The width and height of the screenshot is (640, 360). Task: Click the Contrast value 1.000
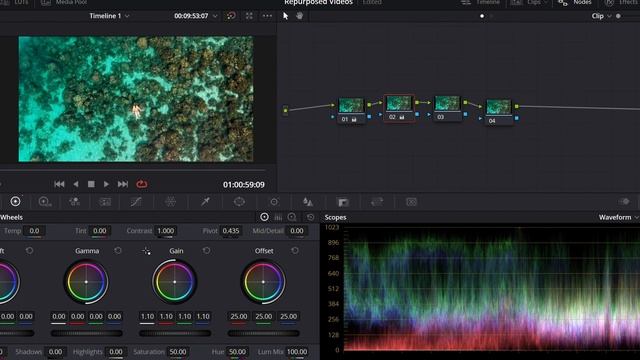click(166, 231)
